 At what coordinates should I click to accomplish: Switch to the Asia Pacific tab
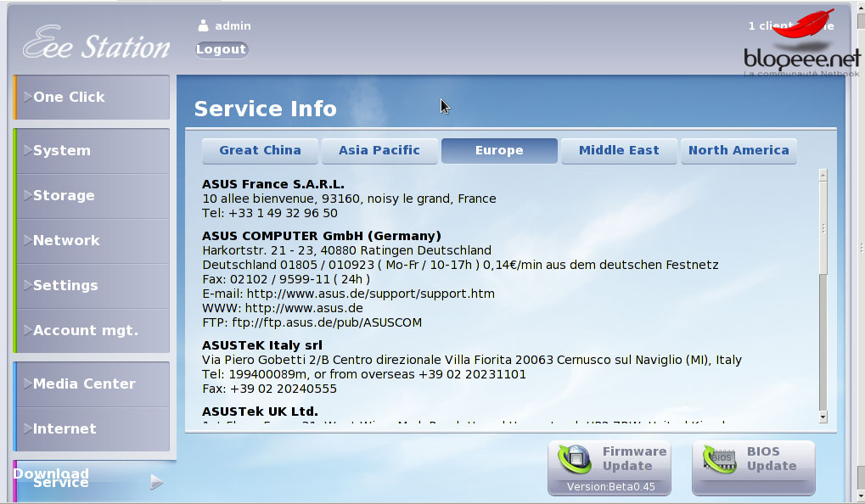[x=379, y=150]
